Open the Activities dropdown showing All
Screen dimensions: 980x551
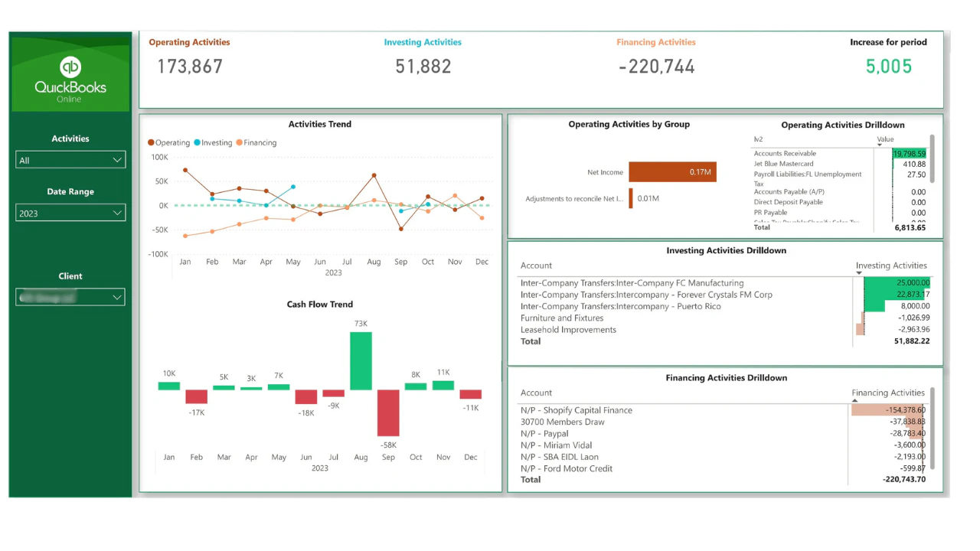(x=70, y=160)
